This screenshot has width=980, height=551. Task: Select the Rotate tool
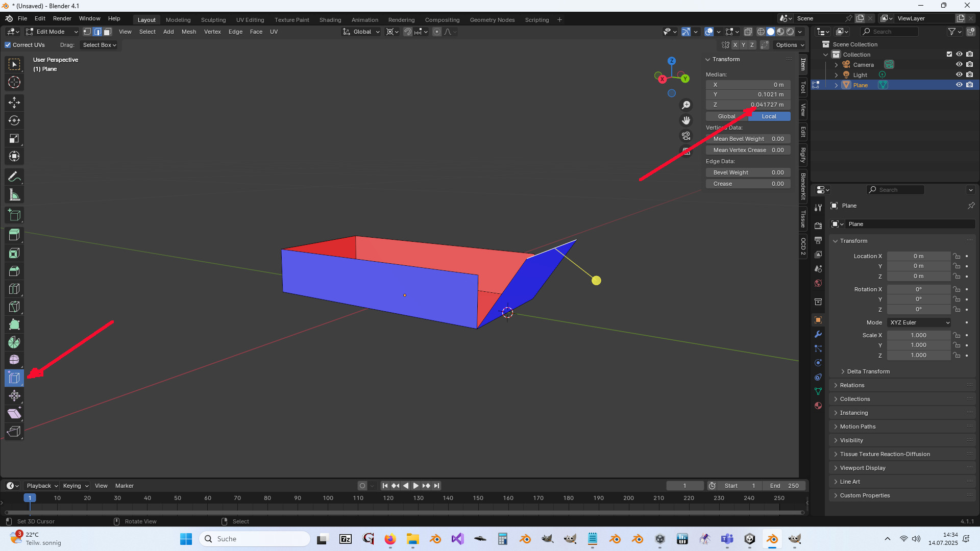click(x=14, y=120)
